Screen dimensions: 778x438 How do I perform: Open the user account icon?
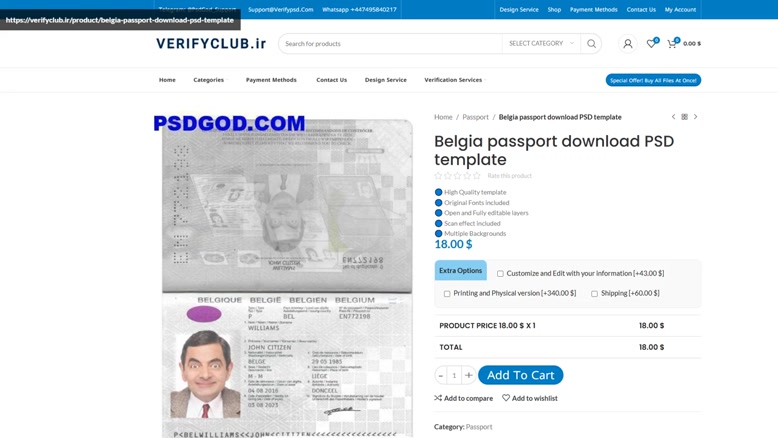pos(628,44)
